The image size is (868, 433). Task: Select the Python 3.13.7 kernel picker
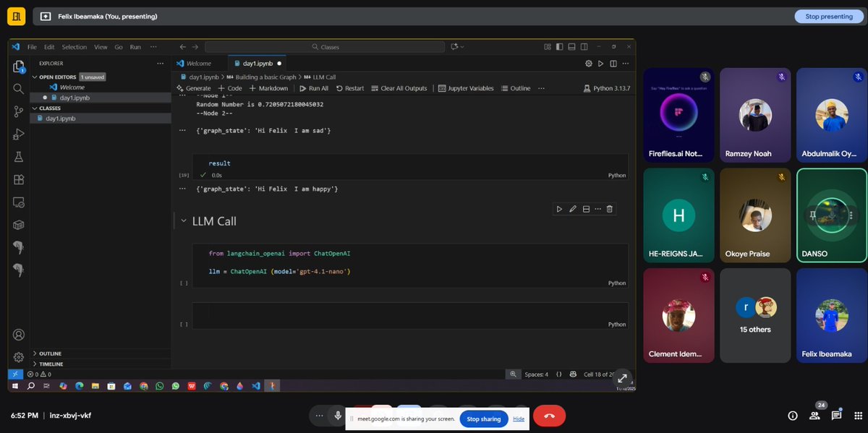[607, 88]
